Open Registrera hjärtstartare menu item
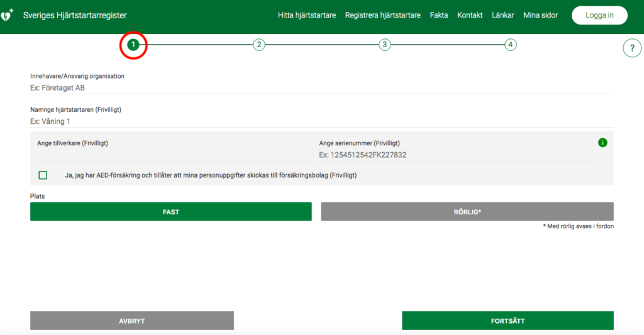The width and height of the screenshot is (644, 335). pyautogui.click(x=382, y=15)
